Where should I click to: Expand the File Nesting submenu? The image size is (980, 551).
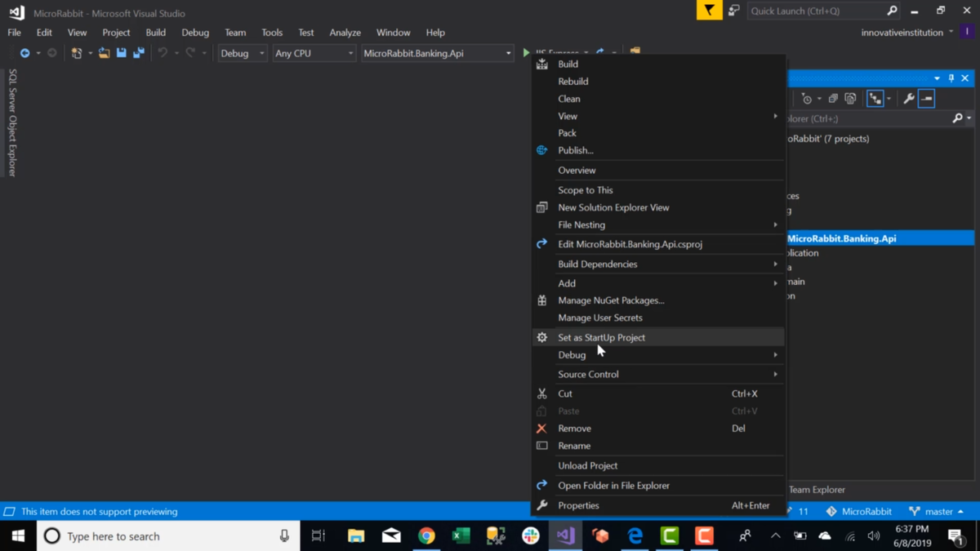point(658,224)
